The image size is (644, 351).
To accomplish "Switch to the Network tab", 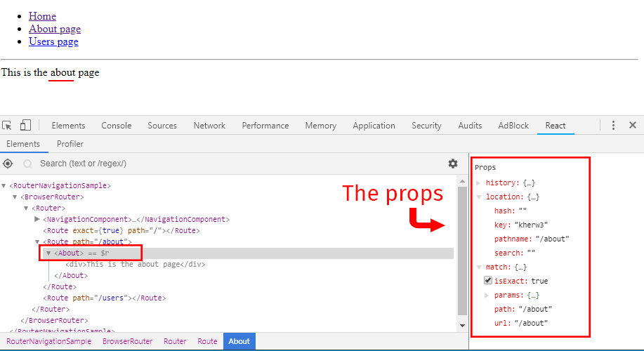I will coord(209,126).
